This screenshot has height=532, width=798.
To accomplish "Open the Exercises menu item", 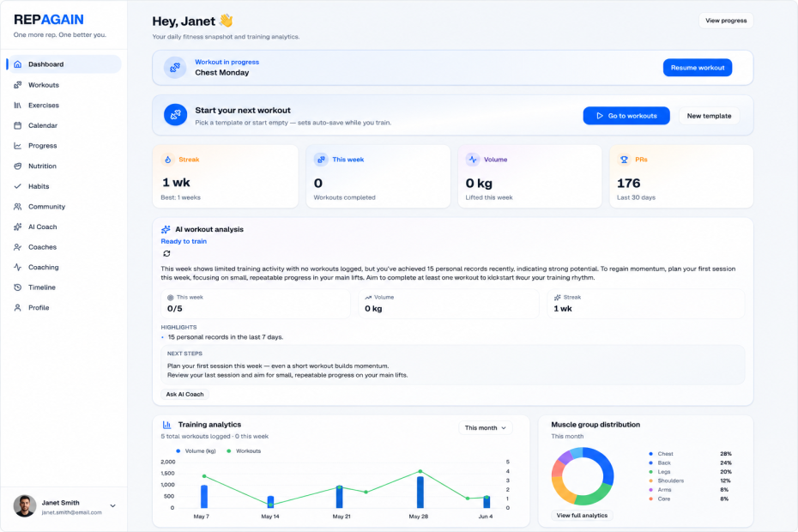I will pyautogui.click(x=64, y=106).
